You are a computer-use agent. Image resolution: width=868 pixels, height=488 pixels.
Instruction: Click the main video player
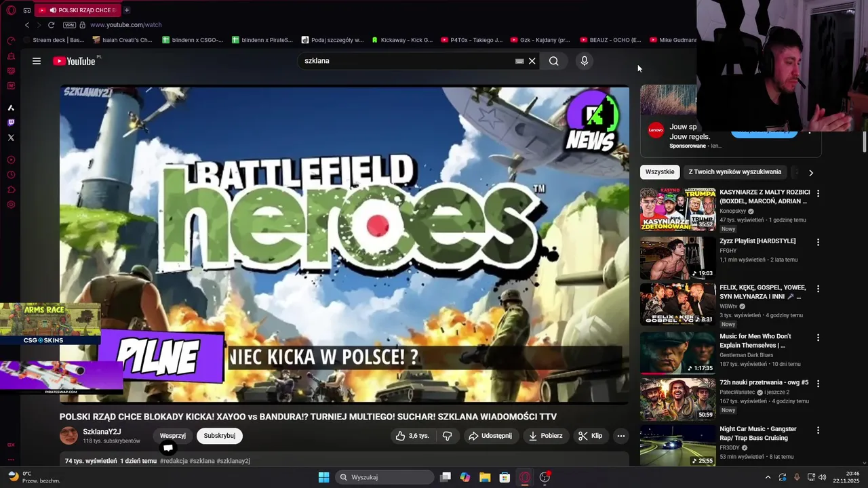tap(344, 244)
